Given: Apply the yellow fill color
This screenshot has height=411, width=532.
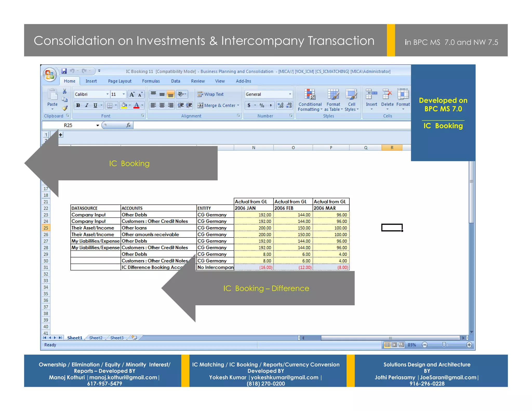Looking at the screenshot, I should point(124,105).
